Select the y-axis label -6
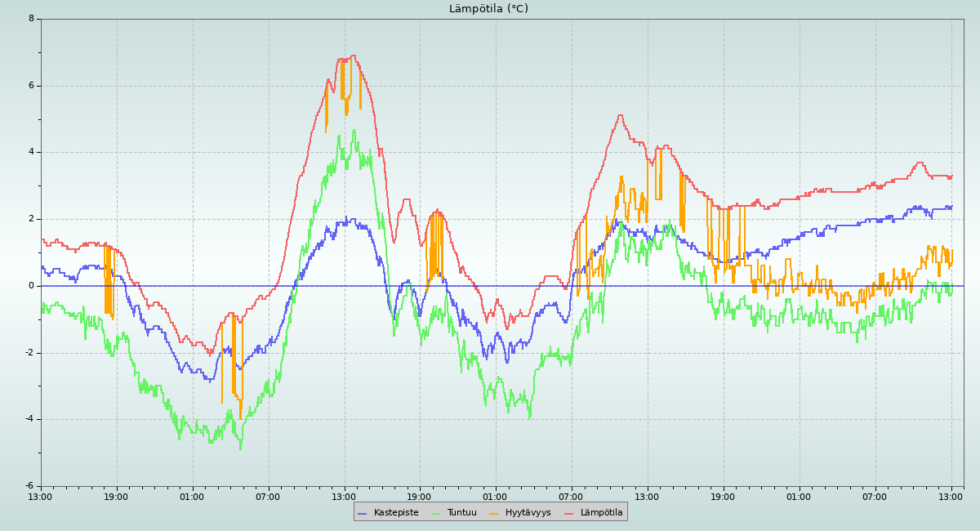 [29, 486]
